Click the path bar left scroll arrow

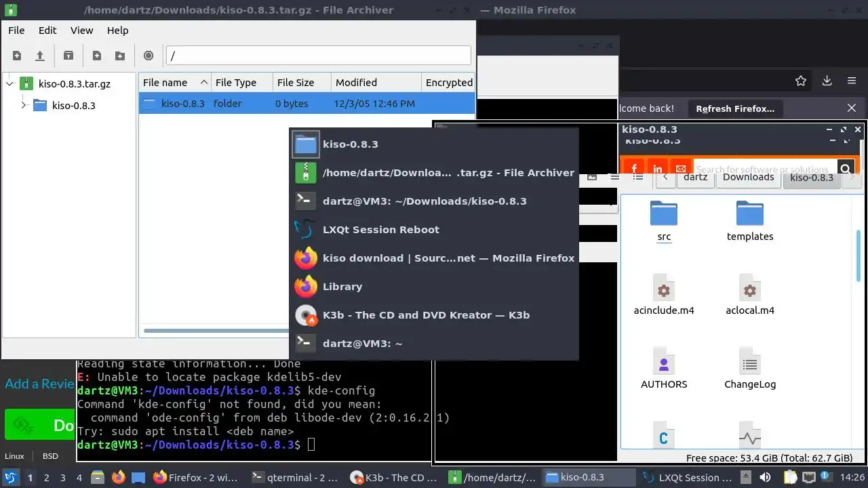tap(666, 178)
